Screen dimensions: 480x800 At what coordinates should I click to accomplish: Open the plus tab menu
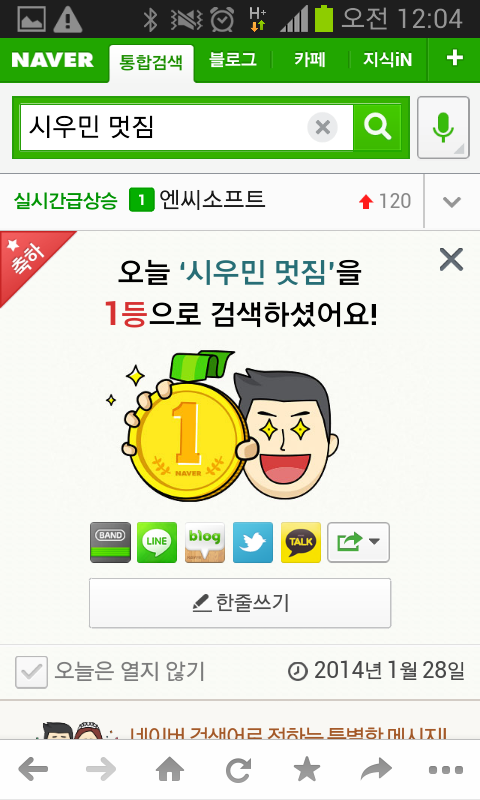pos(454,59)
